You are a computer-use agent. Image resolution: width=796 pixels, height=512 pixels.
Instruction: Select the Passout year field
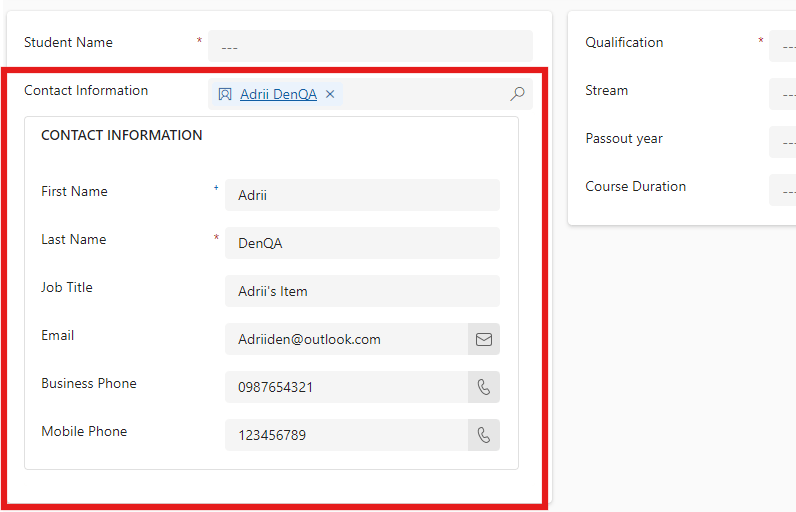tap(782, 142)
